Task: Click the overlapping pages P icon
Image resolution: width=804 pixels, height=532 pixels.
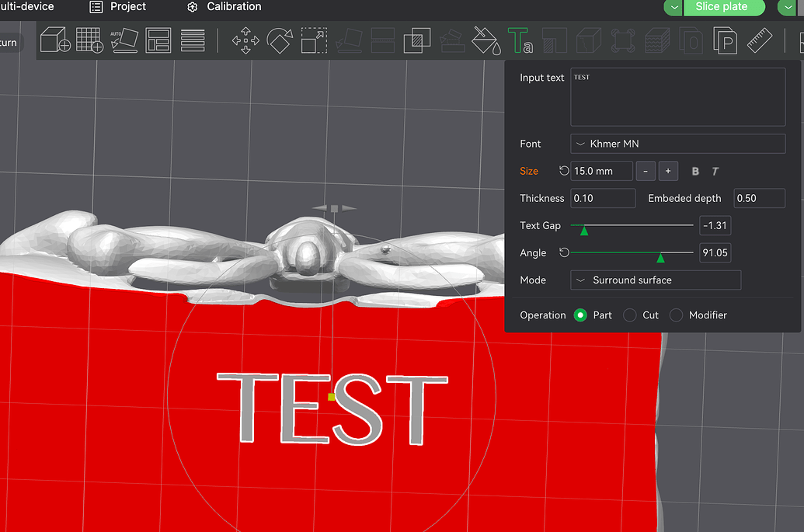Action: click(x=725, y=40)
